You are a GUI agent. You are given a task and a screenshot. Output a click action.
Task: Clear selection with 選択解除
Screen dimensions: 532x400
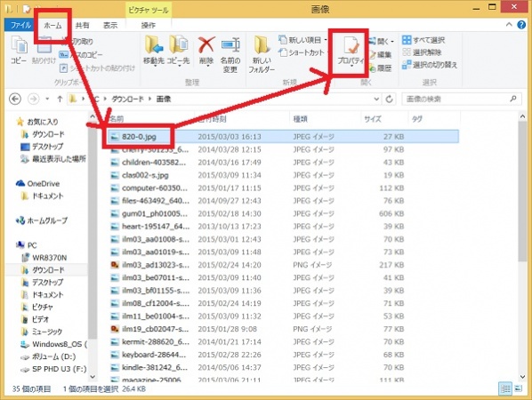tap(422, 52)
